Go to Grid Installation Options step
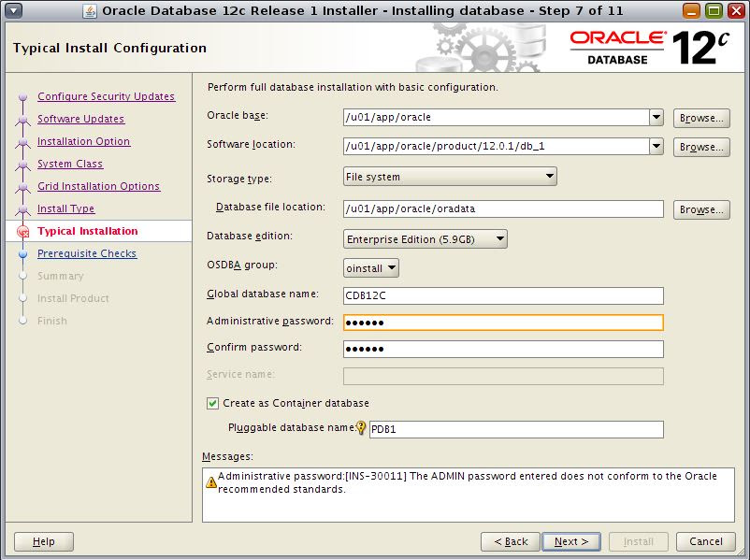 pyautogui.click(x=98, y=186)
